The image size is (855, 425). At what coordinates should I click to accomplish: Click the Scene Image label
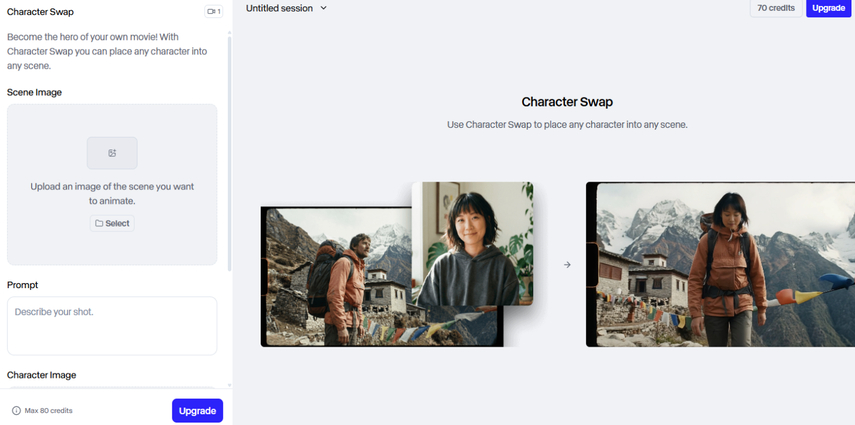(34, 92)
